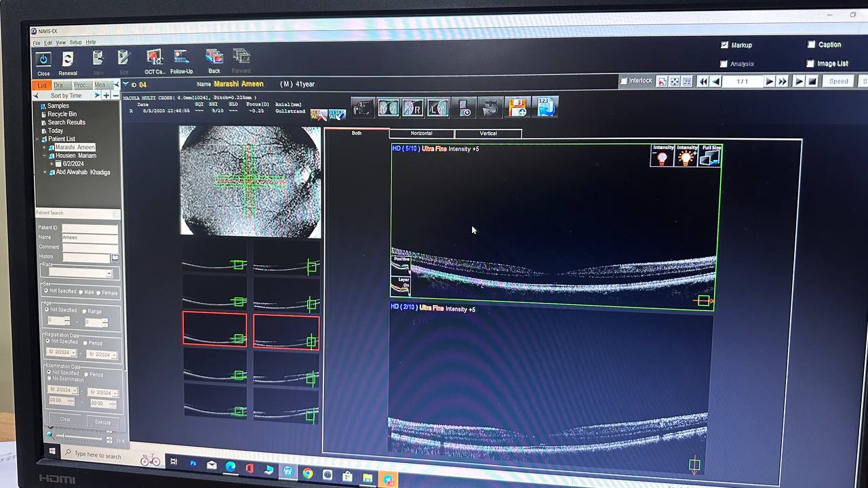Select the Male sex radio button
868x488 pixels.
click(x=81, y=292)
